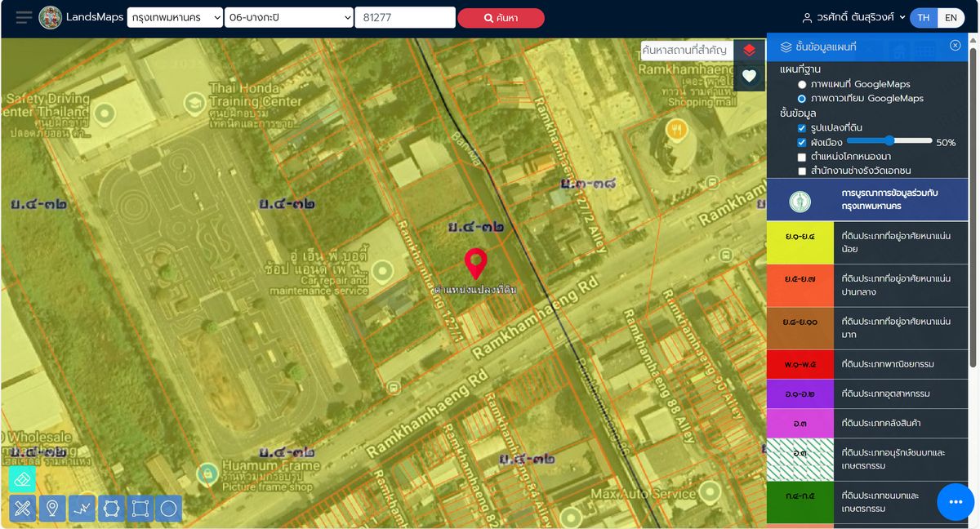Click the eraser tool to clear drawings
980x529 pixels.
coord(22,479)
